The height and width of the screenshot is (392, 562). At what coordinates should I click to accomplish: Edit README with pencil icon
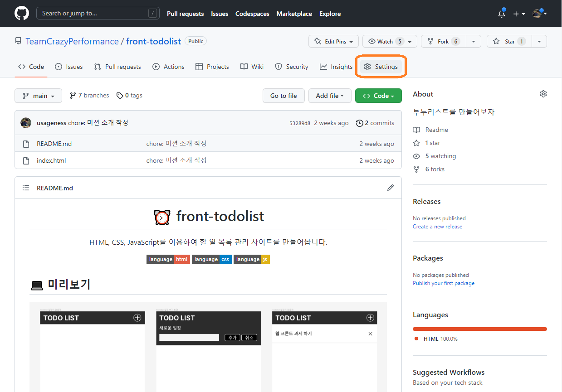391,188
